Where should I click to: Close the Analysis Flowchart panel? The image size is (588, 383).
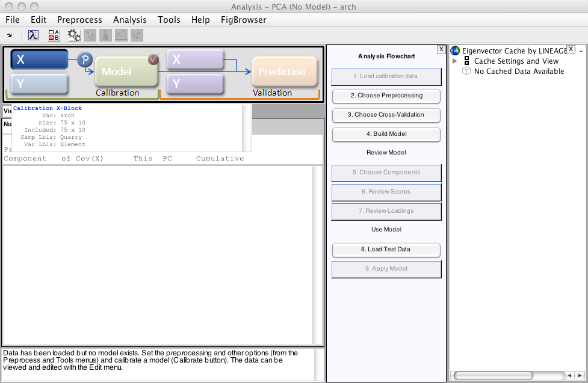[441, 49]
